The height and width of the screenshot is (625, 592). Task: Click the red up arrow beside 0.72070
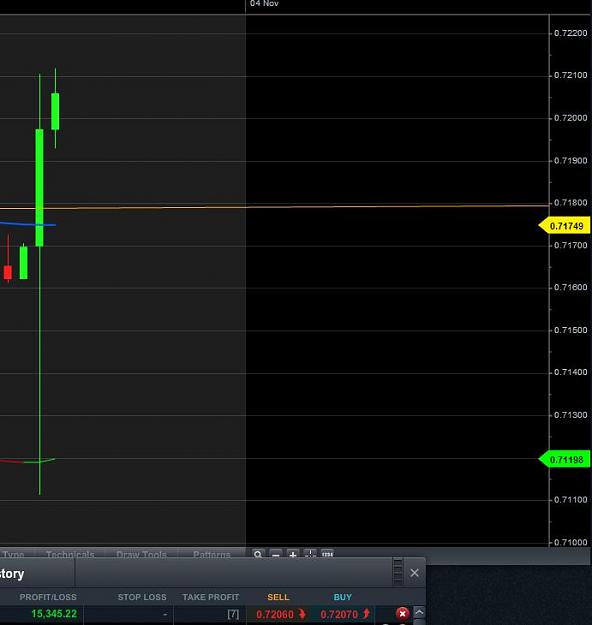pos(366,614)
